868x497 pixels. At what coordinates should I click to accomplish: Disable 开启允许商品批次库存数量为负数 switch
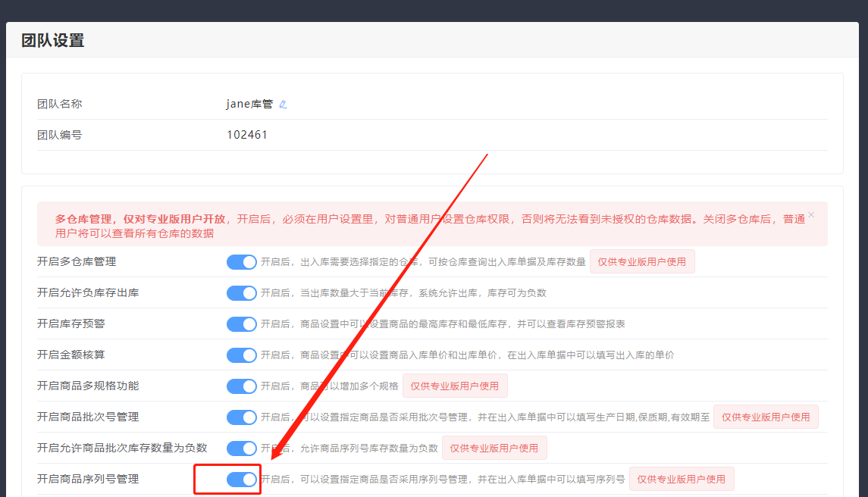(x=242, y=449)
